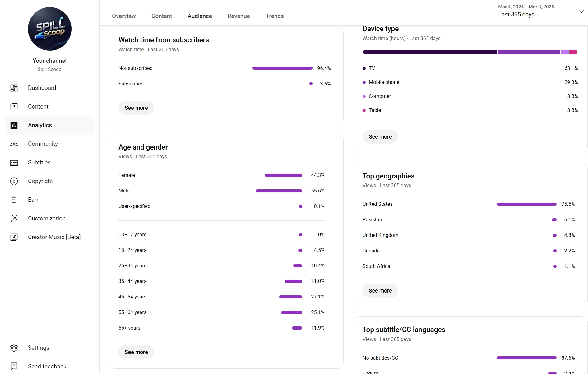Open the Copyright circle icon
This screenshot has height=374, width=588.
14,181
